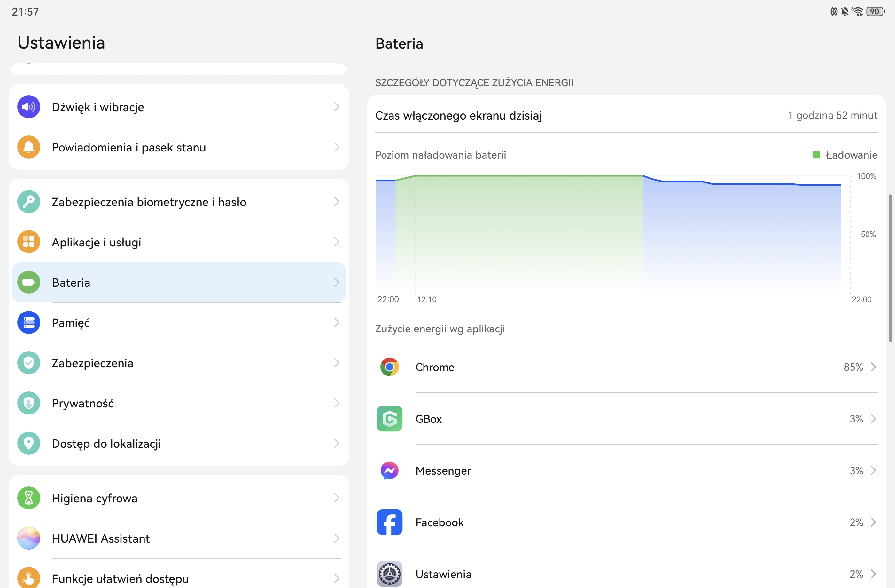Tap the right-side scrollbar in Bateria panel
895x588 pixels.
click(890, 268)
